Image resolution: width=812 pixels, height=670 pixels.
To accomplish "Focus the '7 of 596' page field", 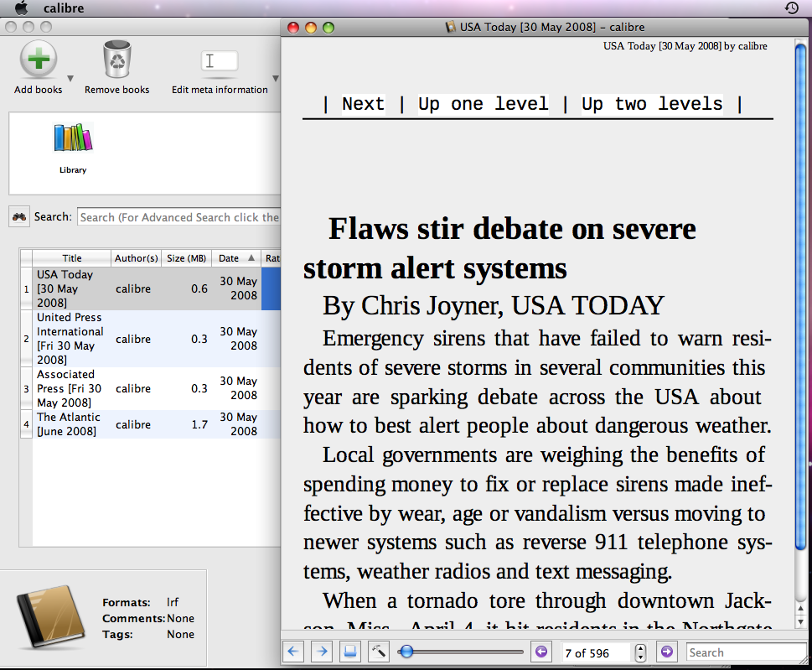I will point(597,653).
